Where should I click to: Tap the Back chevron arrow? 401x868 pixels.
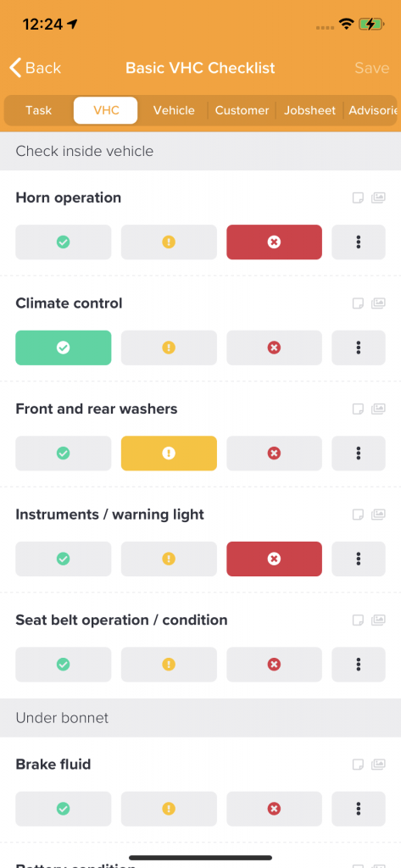(x=15, y=68)
